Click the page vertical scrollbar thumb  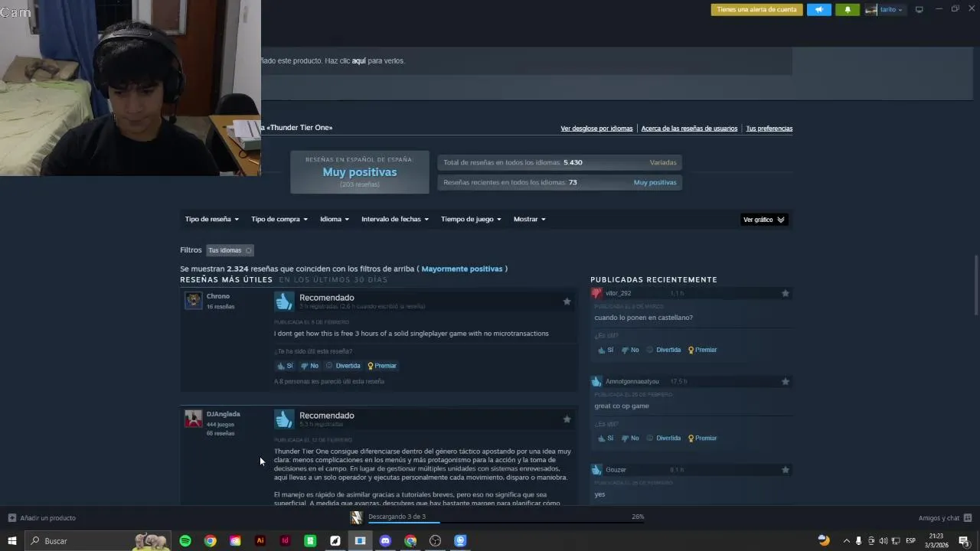[x=975, y=285]
